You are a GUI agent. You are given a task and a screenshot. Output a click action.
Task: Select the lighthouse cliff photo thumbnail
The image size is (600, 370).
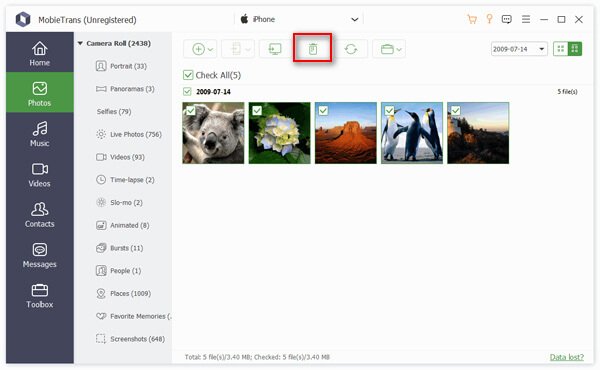tap(478, 133)
